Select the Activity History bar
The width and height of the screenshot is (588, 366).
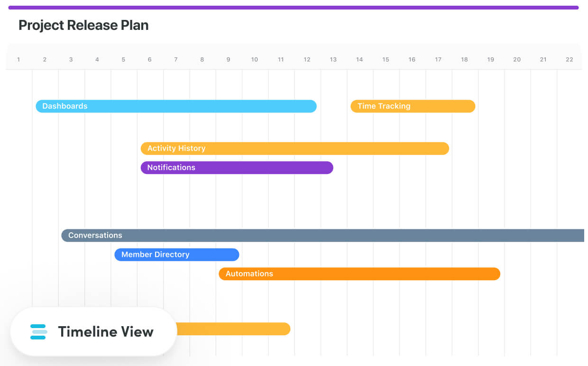pyautogui.click(x=294, y=148)
